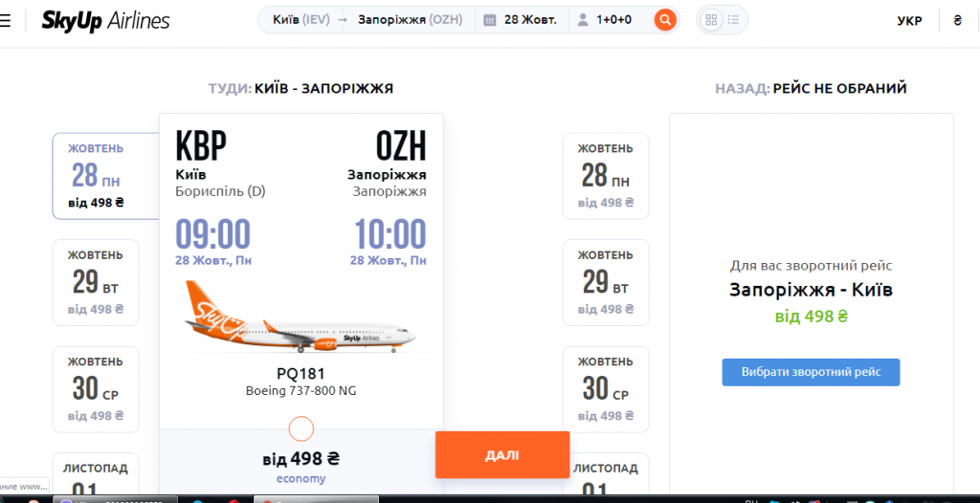This screenshot has height=503, width=980.
Task: Open the hryvnia currency selector
Action: (957, 21)
